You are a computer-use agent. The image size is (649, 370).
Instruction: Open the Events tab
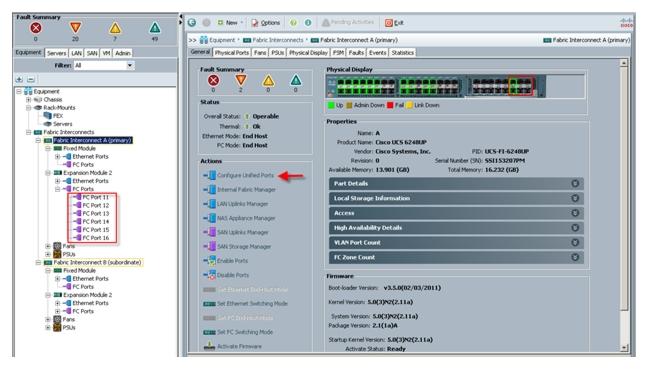pyautogui.click(x=377, y=53)
